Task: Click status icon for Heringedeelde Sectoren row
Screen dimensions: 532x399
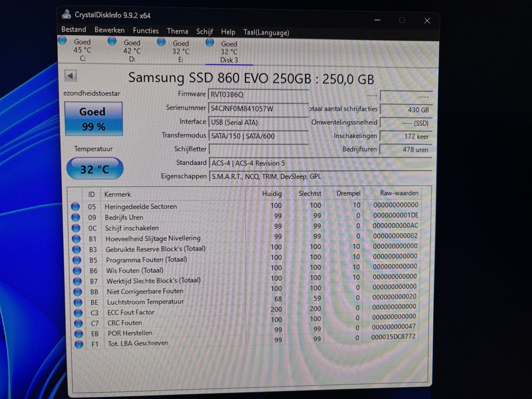Action: (75, 207)
